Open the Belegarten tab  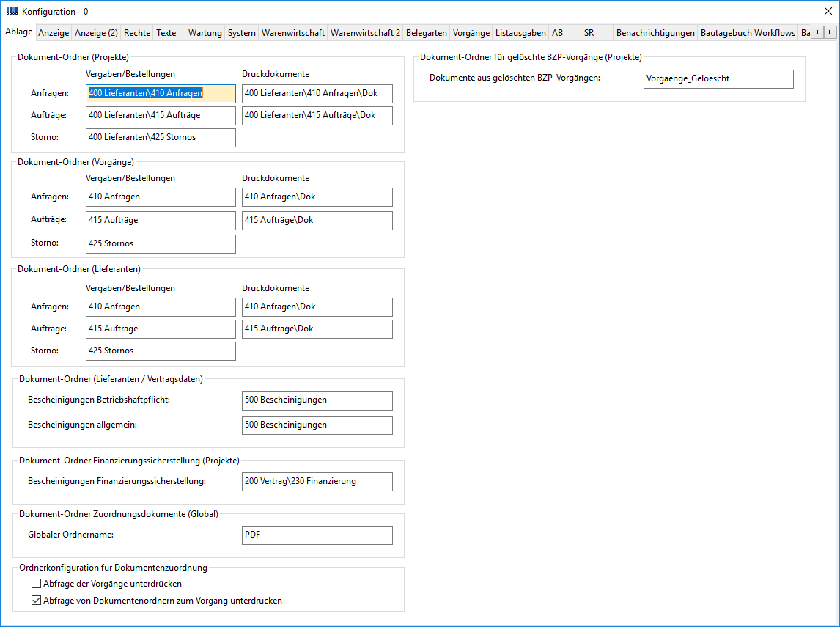427,33
